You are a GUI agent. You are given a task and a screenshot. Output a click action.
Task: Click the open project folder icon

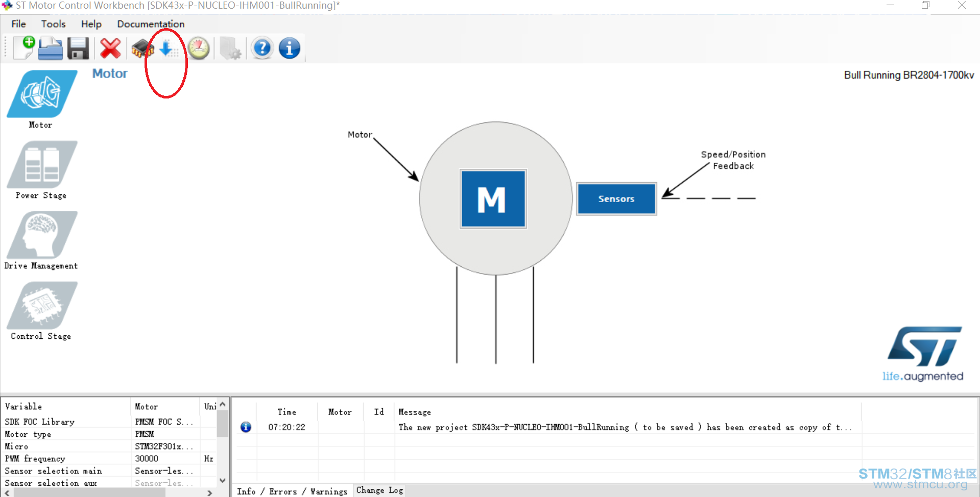(51, 48)
